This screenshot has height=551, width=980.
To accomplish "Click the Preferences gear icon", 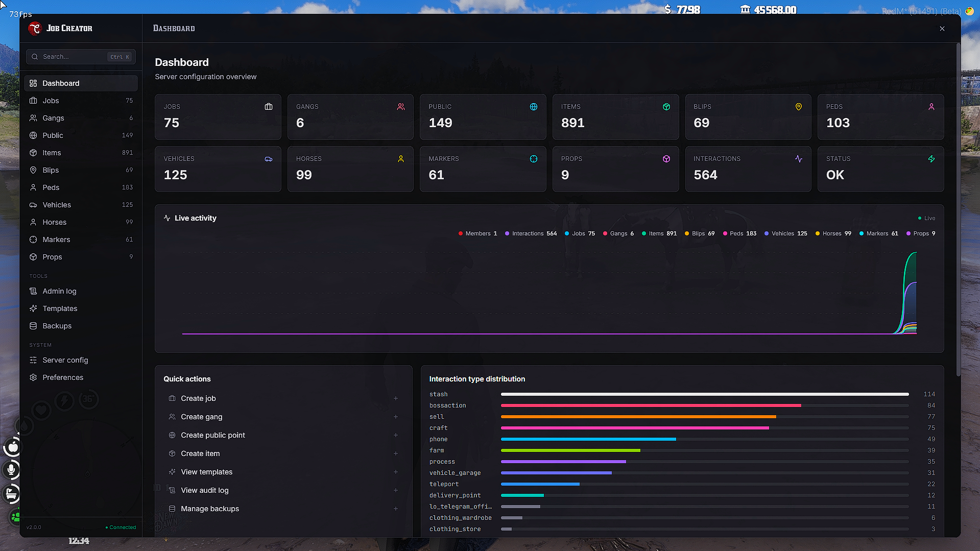I will [33, 377].
